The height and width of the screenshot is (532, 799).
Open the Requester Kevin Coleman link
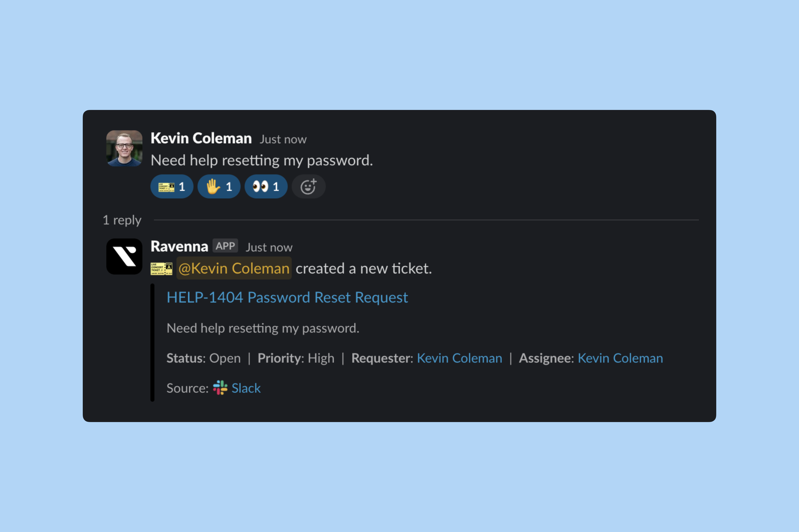tap(460, 358)
